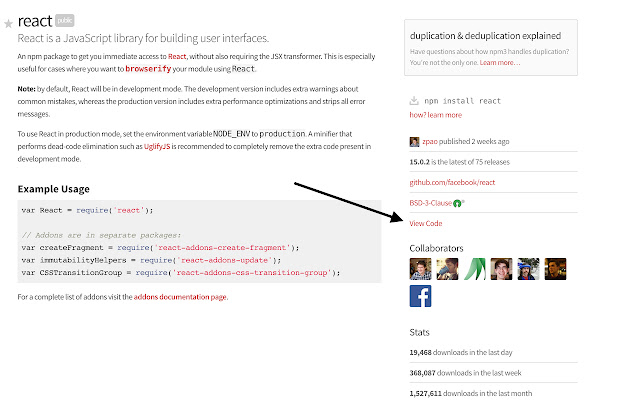The height and width of the screenshot is (400, 640).
Task: Click the 'duplication & deduplication explained' heading
Action: coord(485,36)
